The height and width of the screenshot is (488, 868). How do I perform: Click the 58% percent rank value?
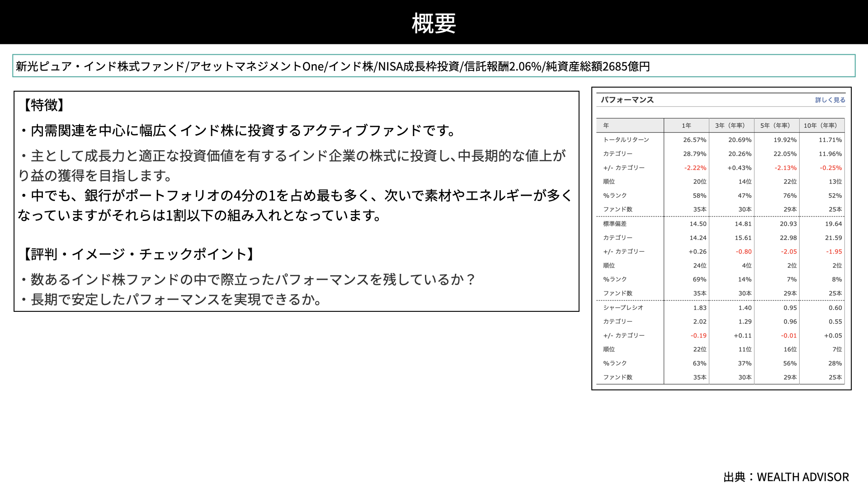pos(699,196)
